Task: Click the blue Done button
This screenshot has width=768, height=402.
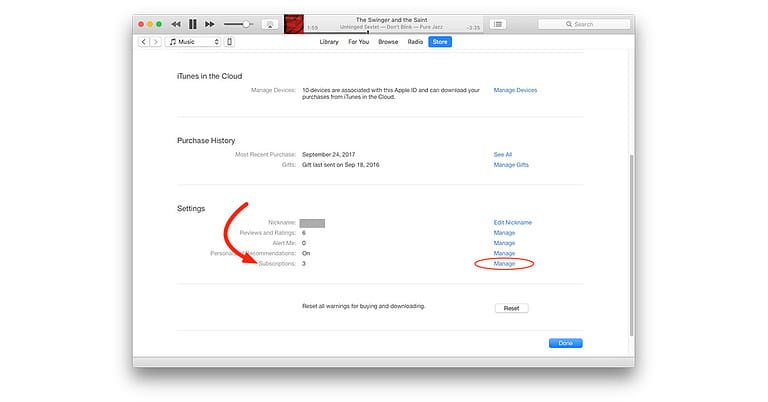Action: pos(565,343)
